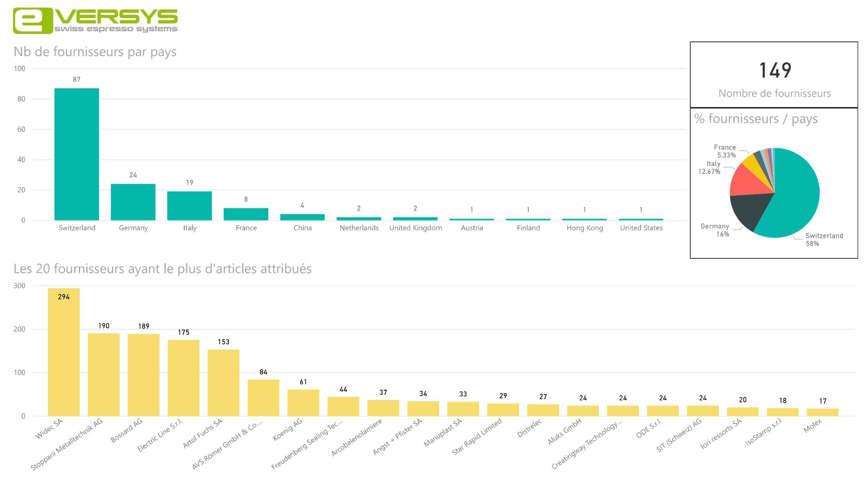Click the SIT (Schweiz) AG label

click(679, 435)
